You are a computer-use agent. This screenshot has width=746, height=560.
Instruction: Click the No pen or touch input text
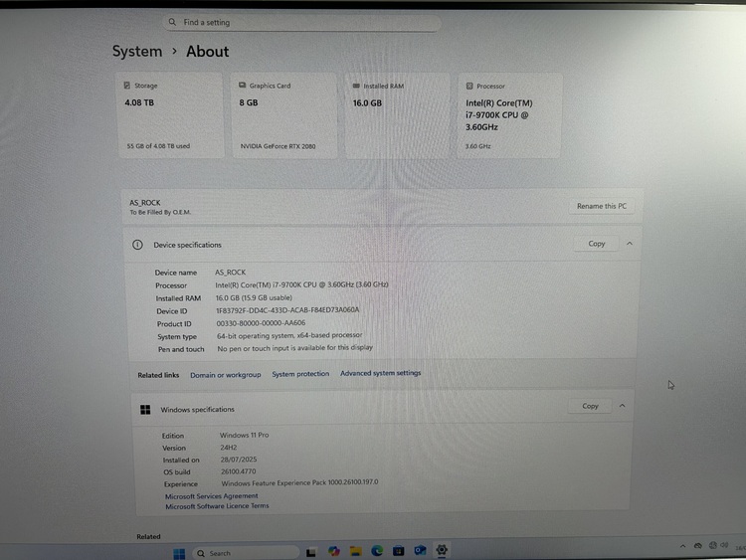pyautogui.click(x=294, y=348)
